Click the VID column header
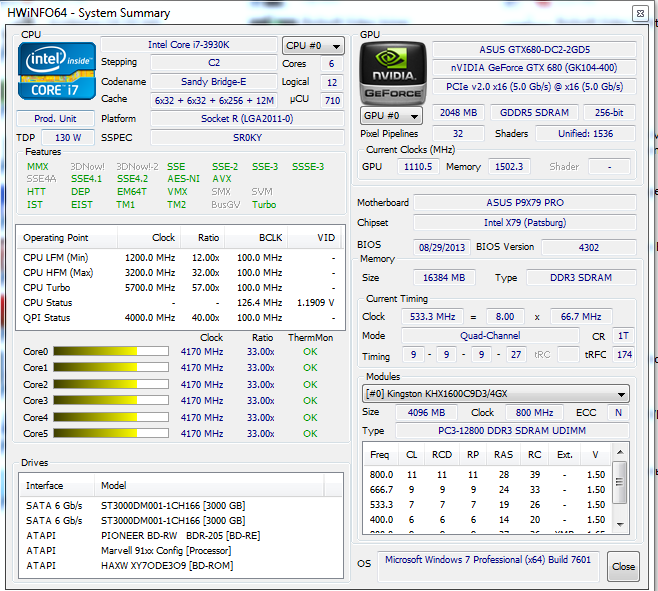658x591 pixels. [x=314, y=238]
